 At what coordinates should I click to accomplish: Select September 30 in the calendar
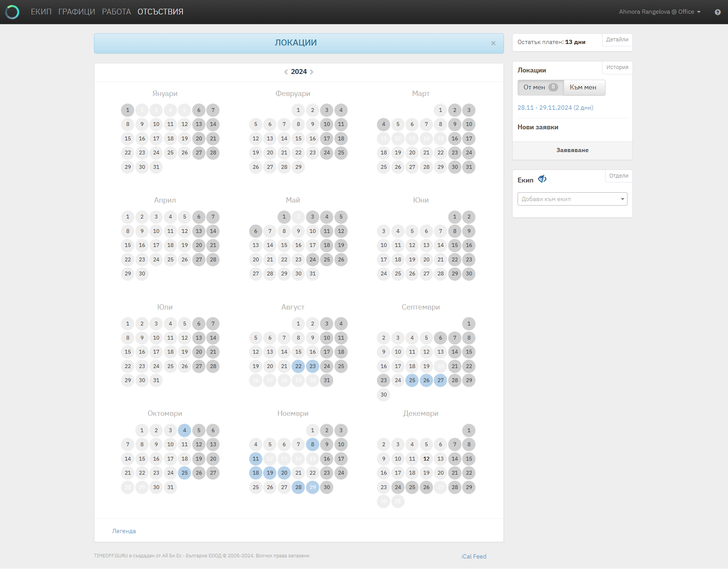(384, 395)
